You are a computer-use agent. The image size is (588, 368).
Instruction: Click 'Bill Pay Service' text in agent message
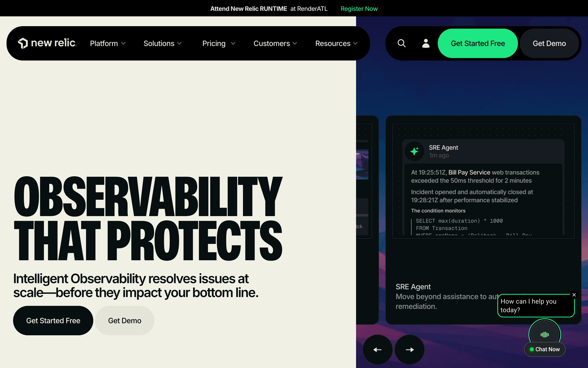pos(469,172)
